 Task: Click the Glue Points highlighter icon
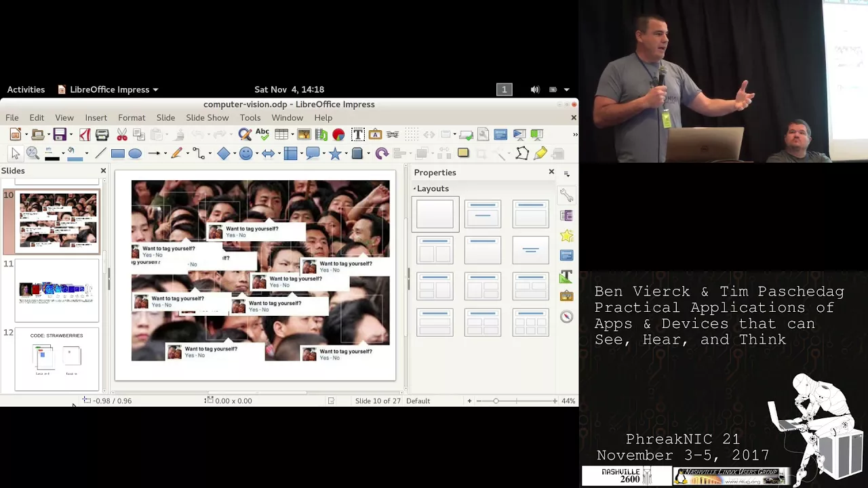tap(540, 154)
